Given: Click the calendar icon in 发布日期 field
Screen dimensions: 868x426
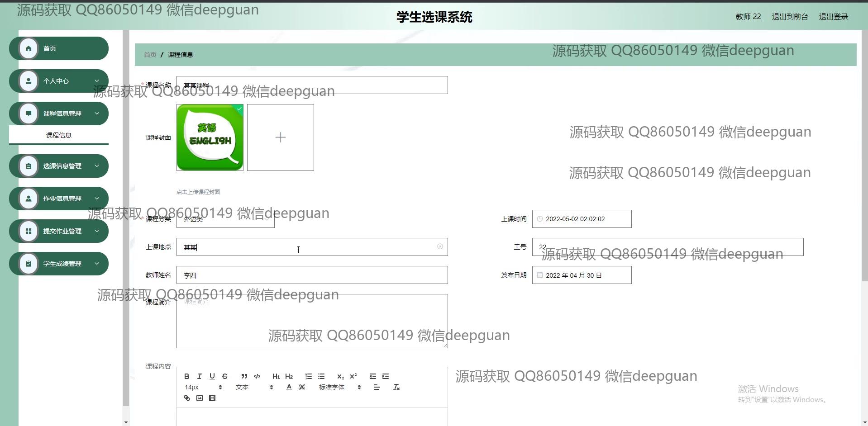Looking at the screenshot, I should (x=539, y=275).
